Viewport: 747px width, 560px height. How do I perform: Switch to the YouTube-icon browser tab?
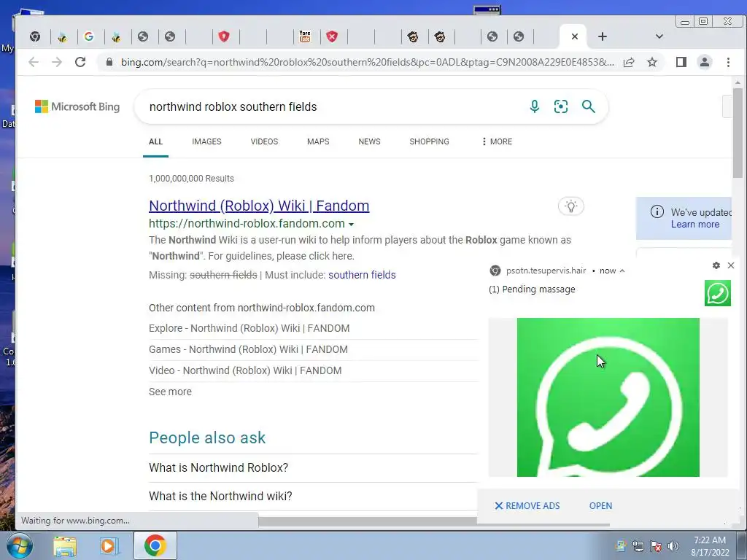point(305,36)
